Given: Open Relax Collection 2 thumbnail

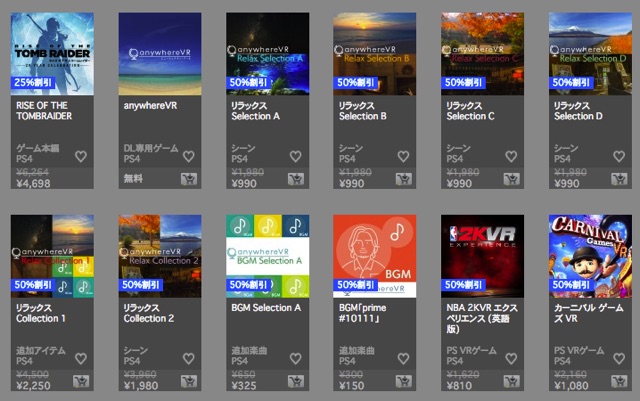Looking at the screenshot, I should 160,256.
